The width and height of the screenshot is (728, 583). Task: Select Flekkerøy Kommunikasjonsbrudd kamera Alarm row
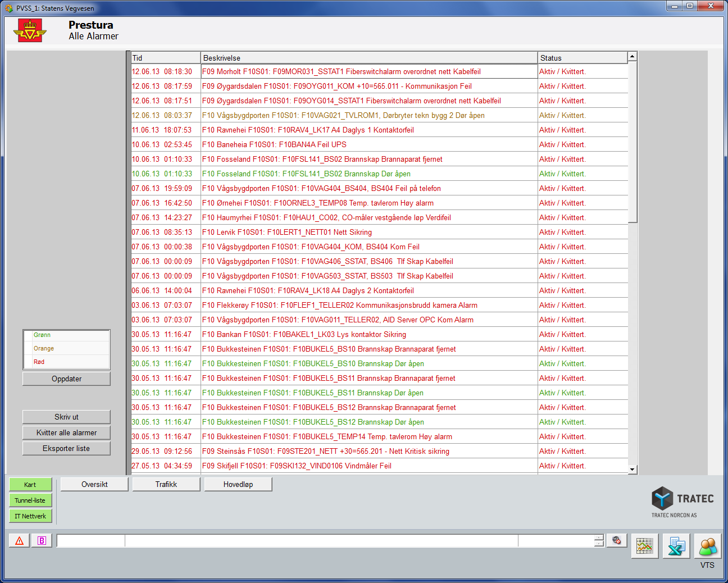tap(379, 305)
